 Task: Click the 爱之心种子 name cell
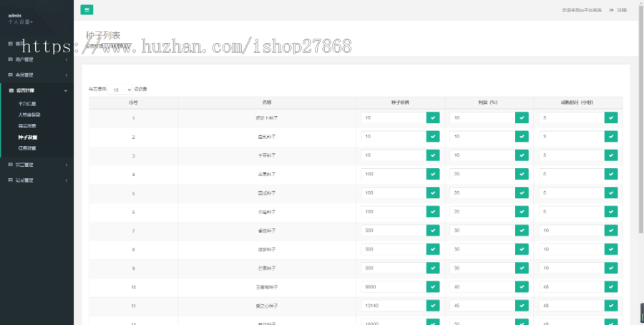pos(267,306)
